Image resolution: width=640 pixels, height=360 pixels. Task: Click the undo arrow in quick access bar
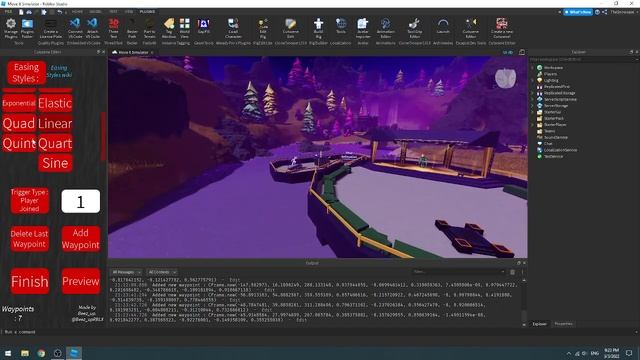pyautogui.click(x=60, y=12)
